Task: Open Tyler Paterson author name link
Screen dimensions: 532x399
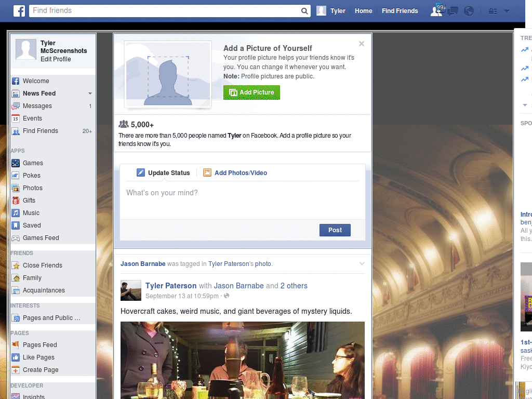Action: [x=171, y=286]
